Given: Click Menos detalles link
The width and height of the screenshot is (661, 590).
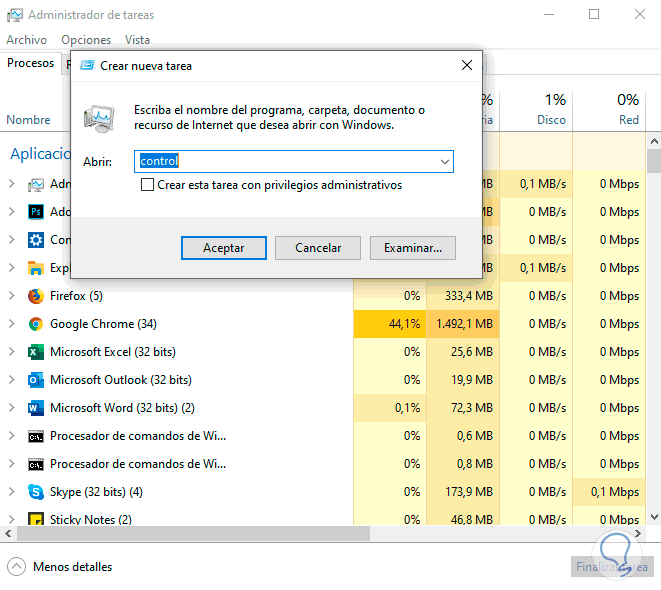Looking at the screenshot, I should click(x=73, y=567).
